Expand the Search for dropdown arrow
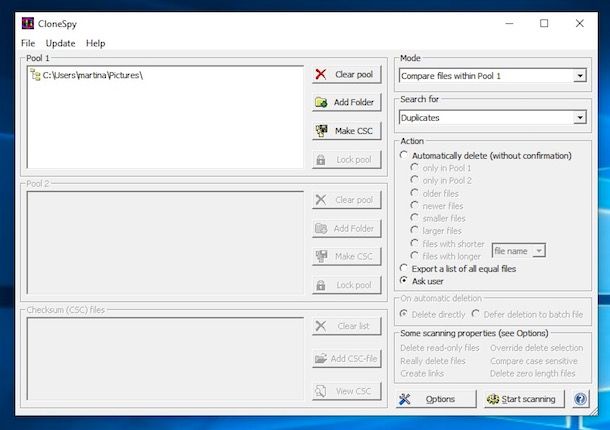Image resolution: width=610 pixels, height=430 pixels. tap(580, 118)
